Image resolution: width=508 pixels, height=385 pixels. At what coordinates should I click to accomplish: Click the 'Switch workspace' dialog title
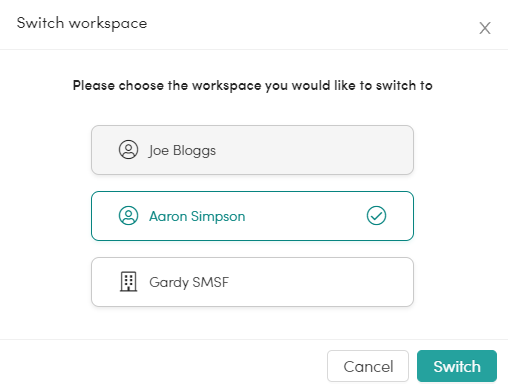point(82,23)
